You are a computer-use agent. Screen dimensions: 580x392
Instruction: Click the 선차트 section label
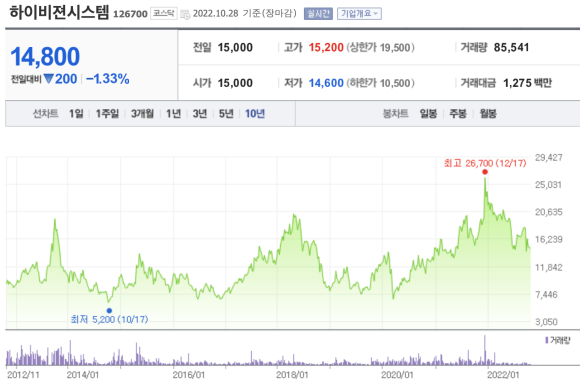[45, 114]
